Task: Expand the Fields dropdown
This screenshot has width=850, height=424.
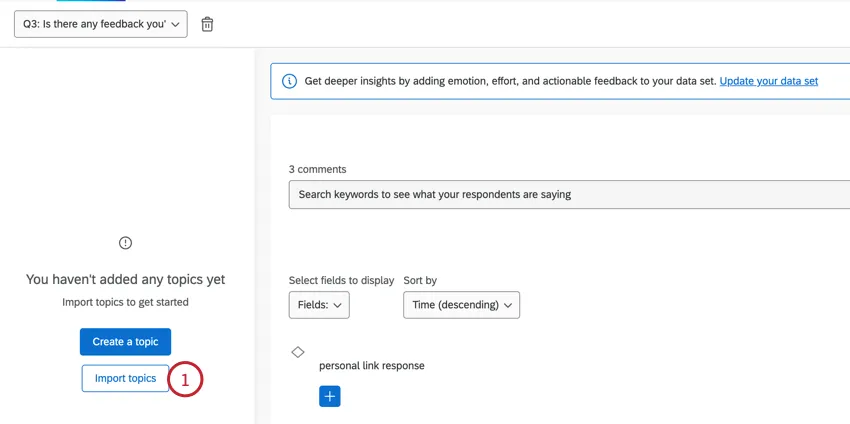Action: (x=319, y=305)
